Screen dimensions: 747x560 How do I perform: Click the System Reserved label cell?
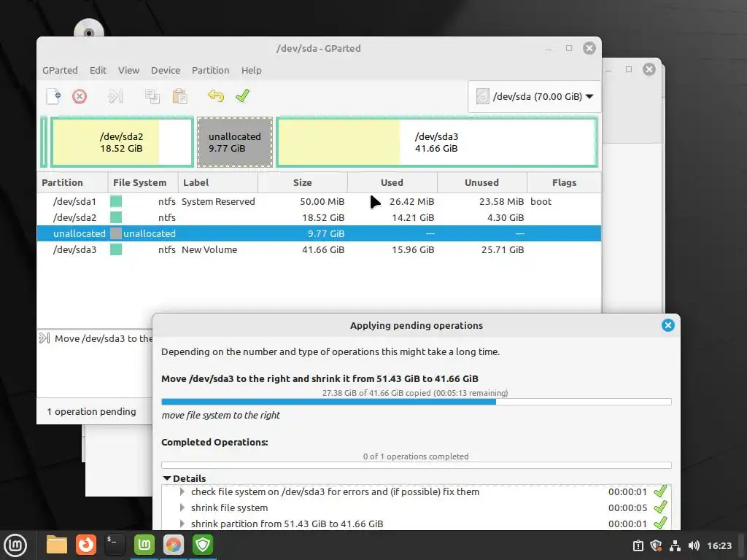coord(218,201)
